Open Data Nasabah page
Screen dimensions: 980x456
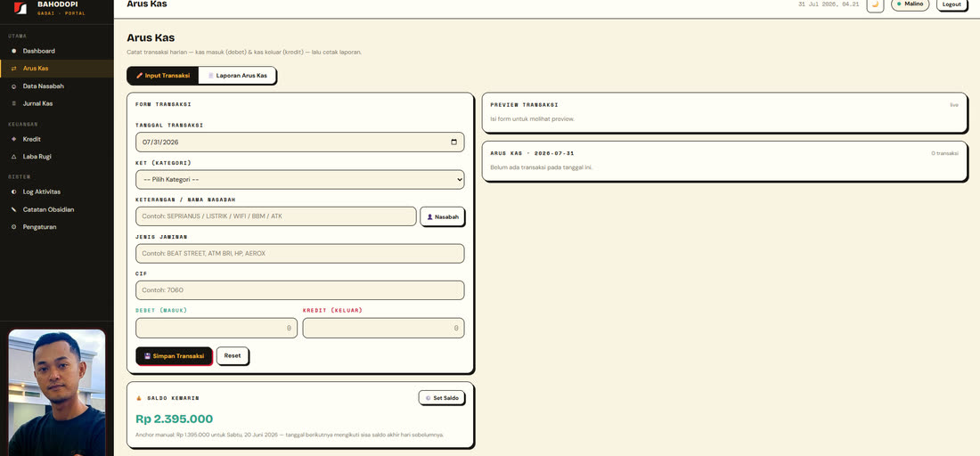click(57, 86)
